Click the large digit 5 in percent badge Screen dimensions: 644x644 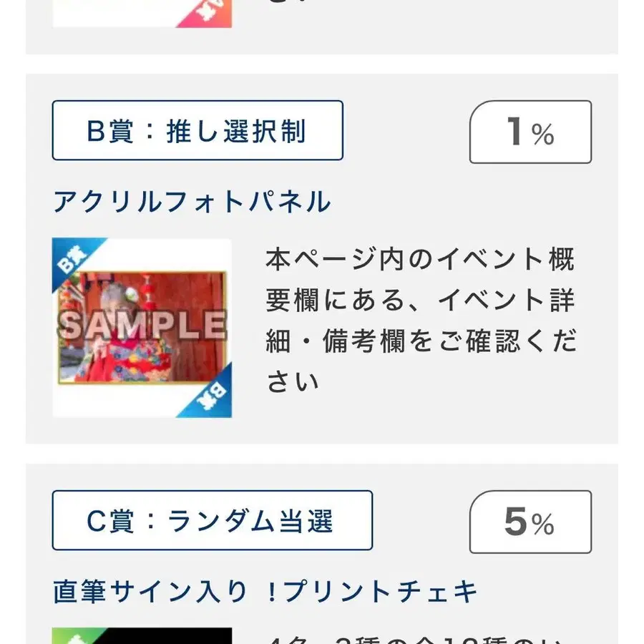coord(516,522)
